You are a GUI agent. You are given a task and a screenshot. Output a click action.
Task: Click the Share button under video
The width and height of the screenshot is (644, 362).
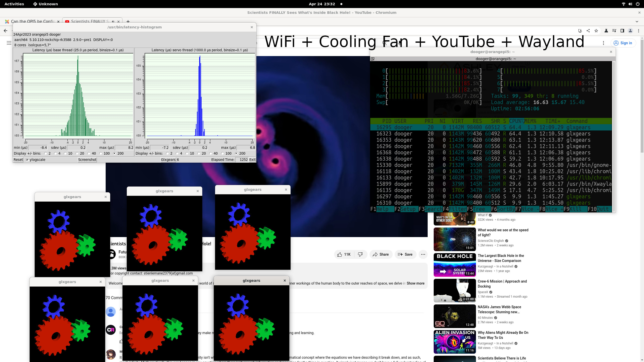381,254
